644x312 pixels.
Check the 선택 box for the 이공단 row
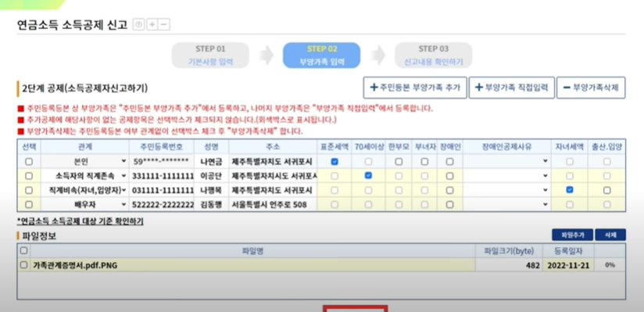[x=29, y=176]
